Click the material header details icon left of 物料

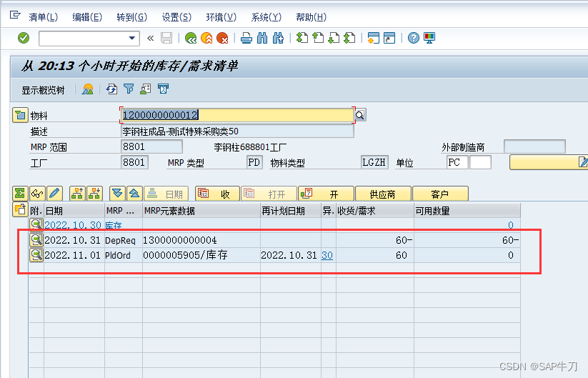(x=20, y=116)
